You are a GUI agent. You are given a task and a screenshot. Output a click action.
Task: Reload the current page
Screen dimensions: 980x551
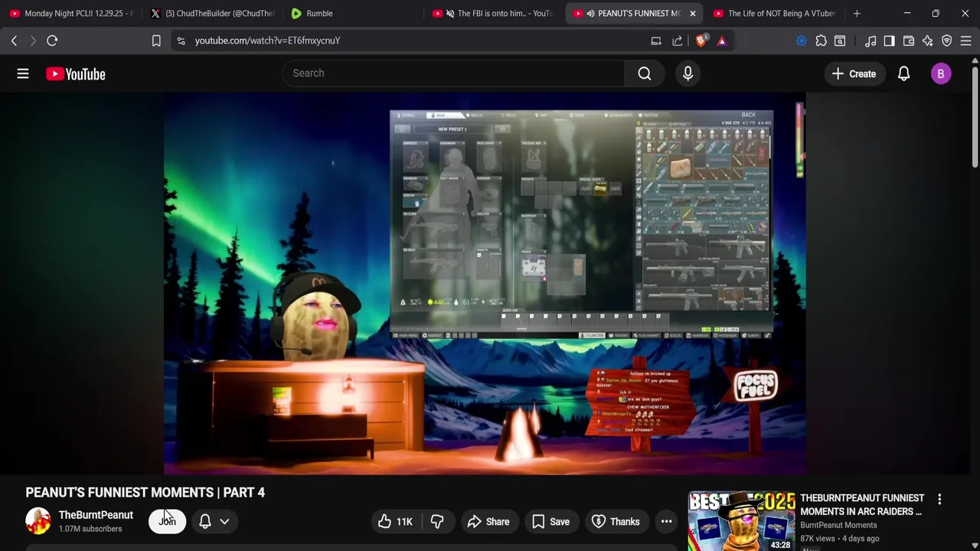tap(52, 41)
